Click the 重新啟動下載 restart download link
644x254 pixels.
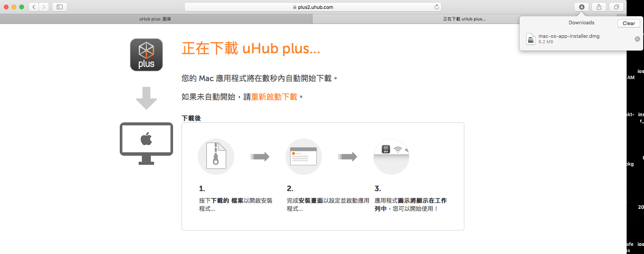click(x=274, y=97)
